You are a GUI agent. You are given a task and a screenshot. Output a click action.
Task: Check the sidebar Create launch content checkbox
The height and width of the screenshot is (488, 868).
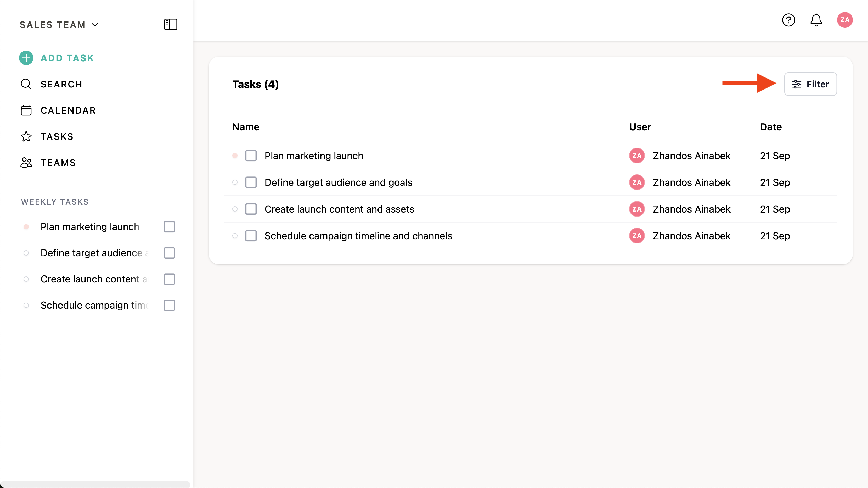click(169, 279)
